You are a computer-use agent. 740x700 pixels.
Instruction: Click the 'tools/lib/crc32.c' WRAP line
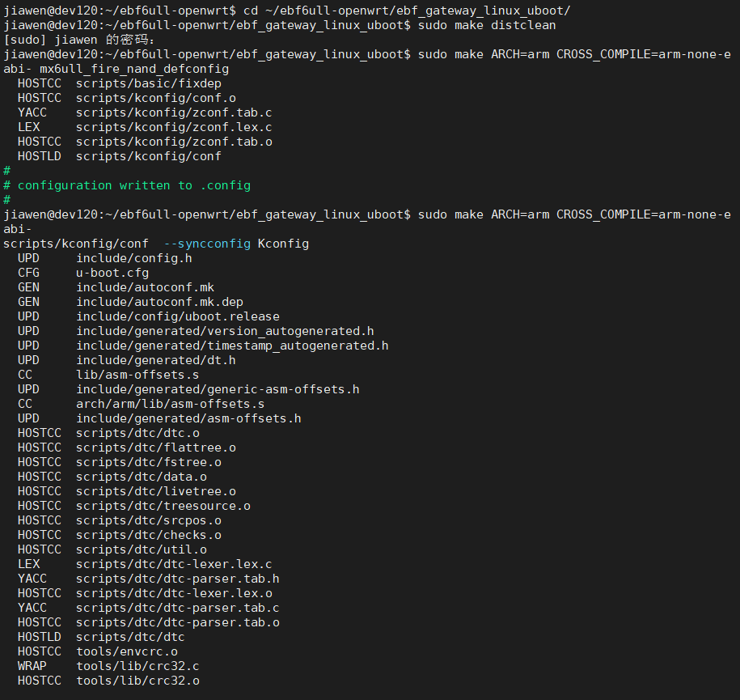coord(137,666)
